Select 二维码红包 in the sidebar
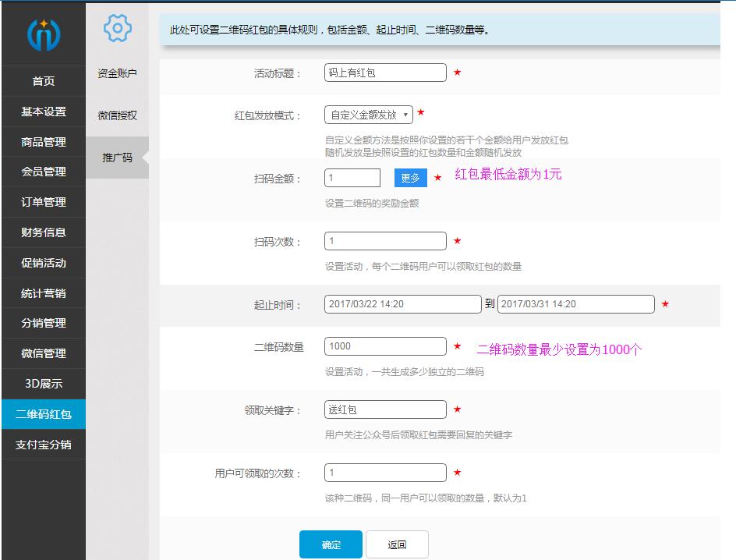736x560 pixels. pos(43,414)
